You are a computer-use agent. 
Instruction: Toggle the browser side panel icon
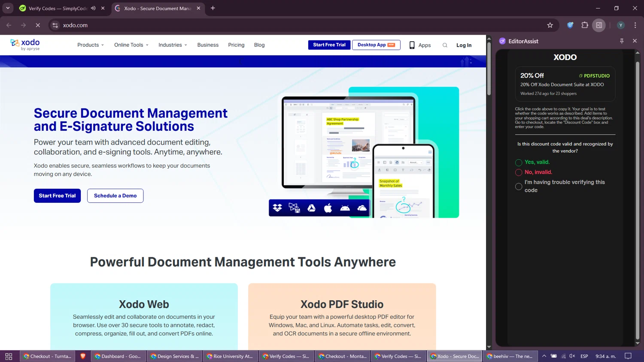599,25
